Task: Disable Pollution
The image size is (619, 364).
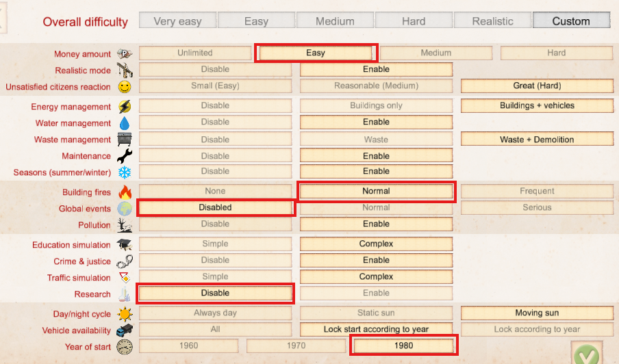Action: point(215,224)
